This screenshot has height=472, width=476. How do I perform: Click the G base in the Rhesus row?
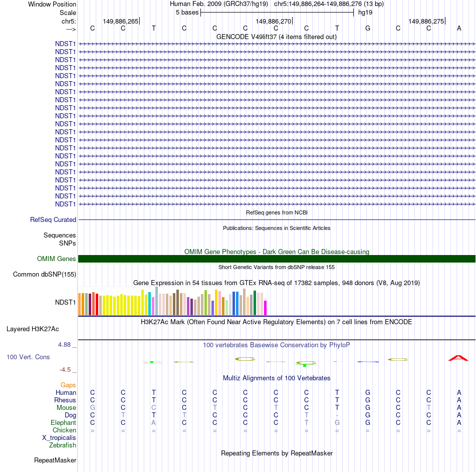tap(368, 400)
